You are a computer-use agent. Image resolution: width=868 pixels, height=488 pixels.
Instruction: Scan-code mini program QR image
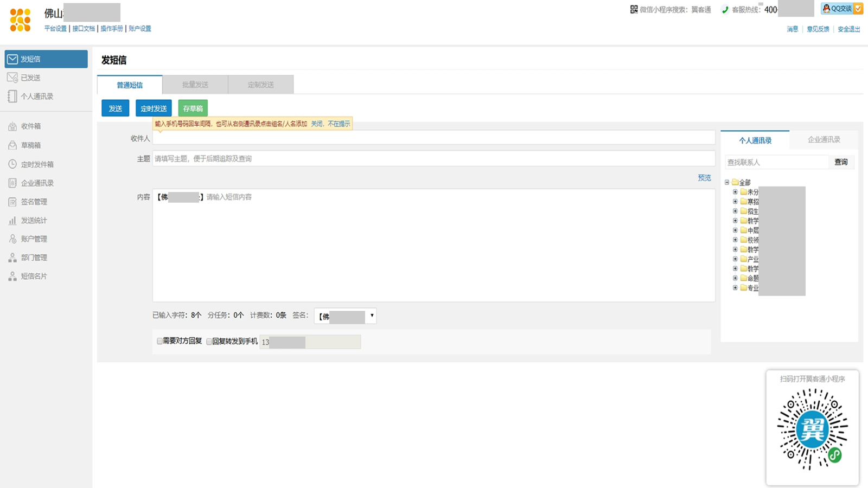(812, 429)
